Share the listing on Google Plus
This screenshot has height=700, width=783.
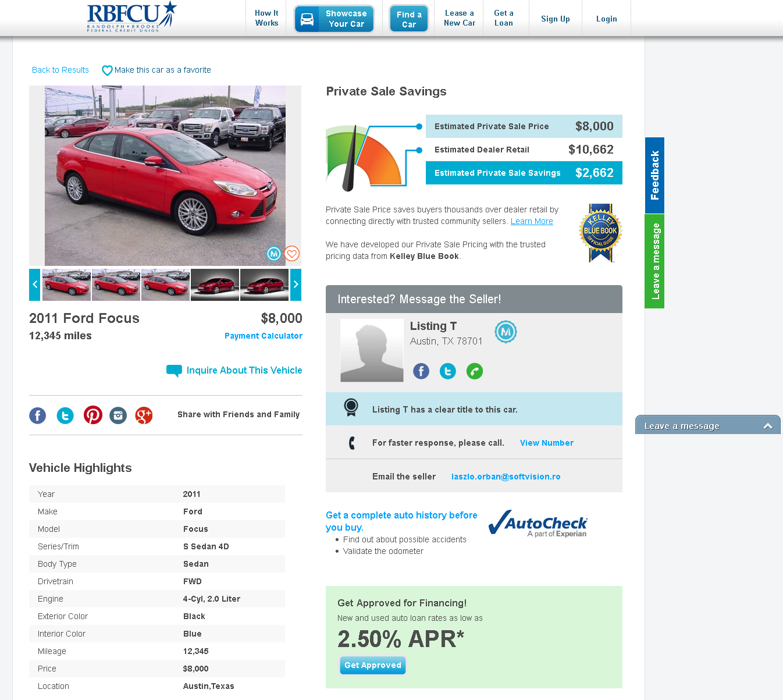coord(144,415)
